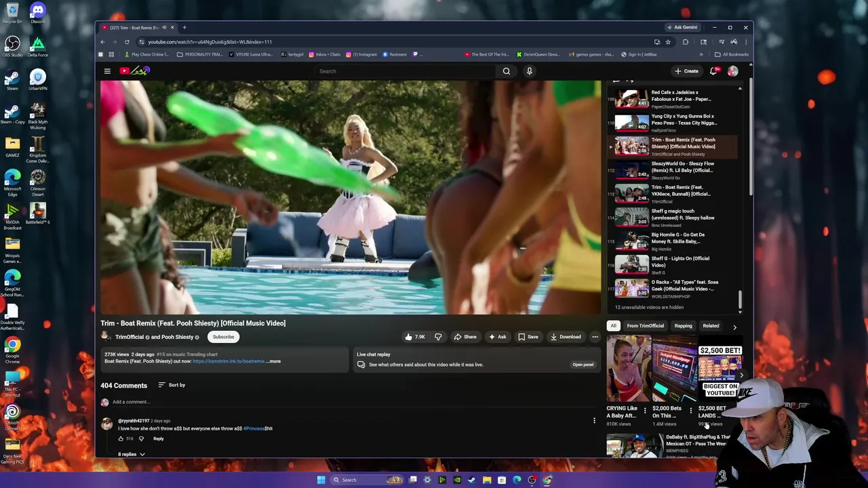Image resolution: width=868 pixels, height=488 pixels.
Task: Open the Windows Start menu
Action: coord(321,480)
